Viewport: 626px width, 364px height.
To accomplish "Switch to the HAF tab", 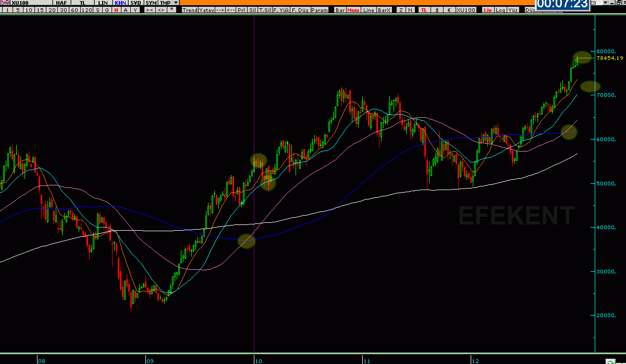I will point(60,3).
